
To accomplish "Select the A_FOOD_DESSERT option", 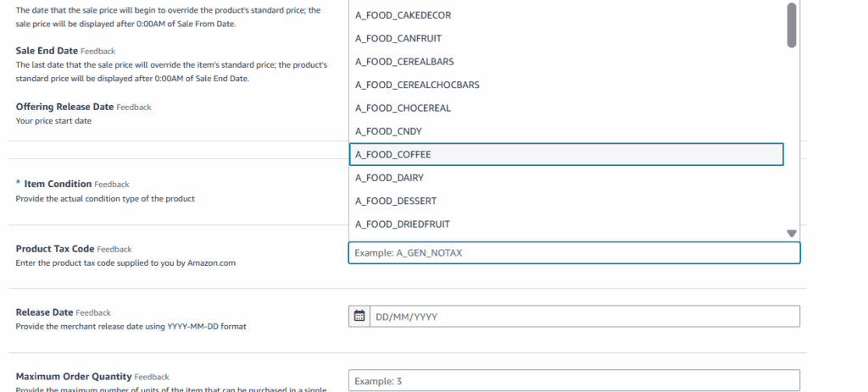I will pos(396,201).
